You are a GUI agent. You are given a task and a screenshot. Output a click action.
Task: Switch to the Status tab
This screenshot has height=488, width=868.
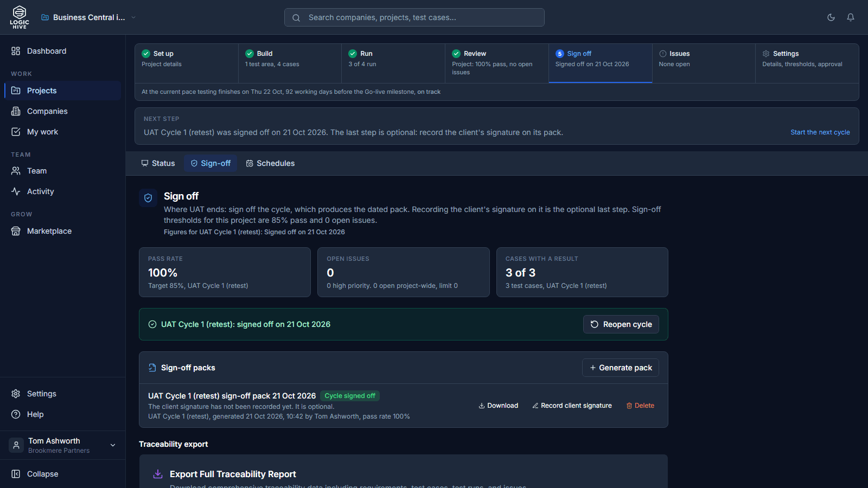coord(158,163)
